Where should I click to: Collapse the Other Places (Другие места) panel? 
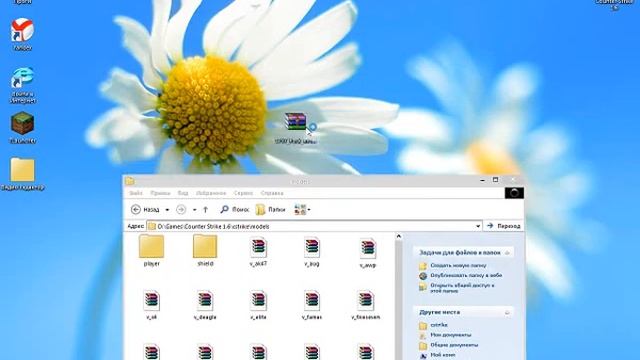pyautogui.click(x=507, y=313)
